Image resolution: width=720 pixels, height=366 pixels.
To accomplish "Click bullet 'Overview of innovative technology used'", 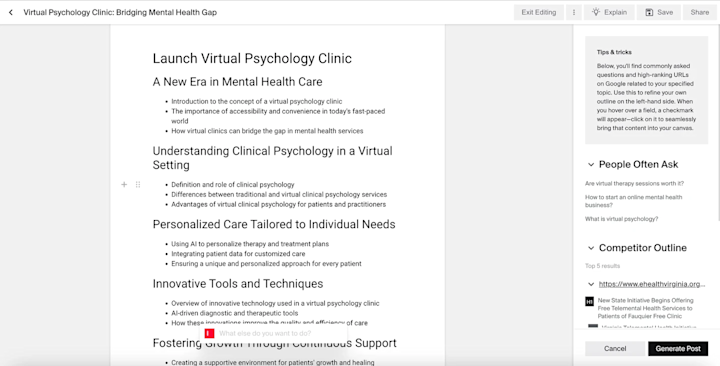I will tap(275, 304).
